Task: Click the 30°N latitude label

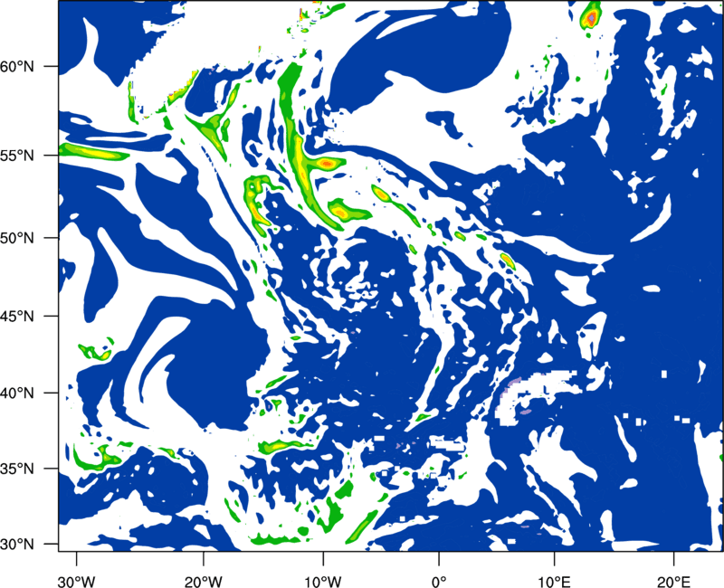Action: tap(17, 545)
